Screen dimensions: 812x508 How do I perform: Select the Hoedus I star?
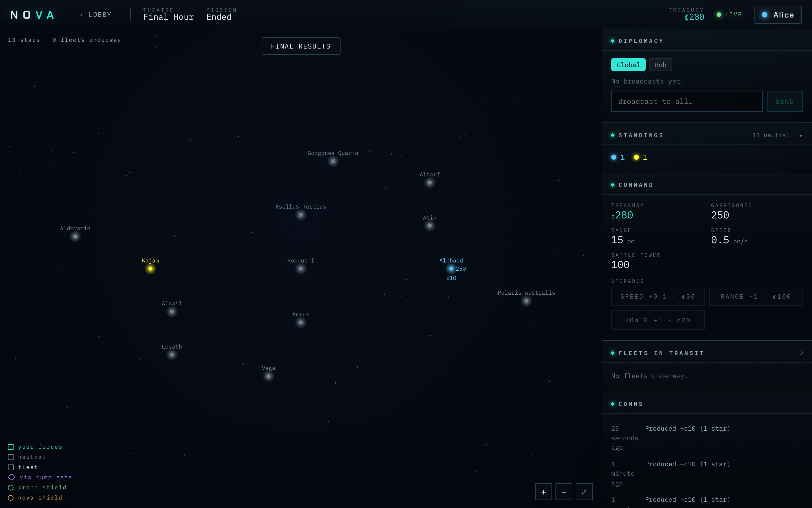coord(301,269)
